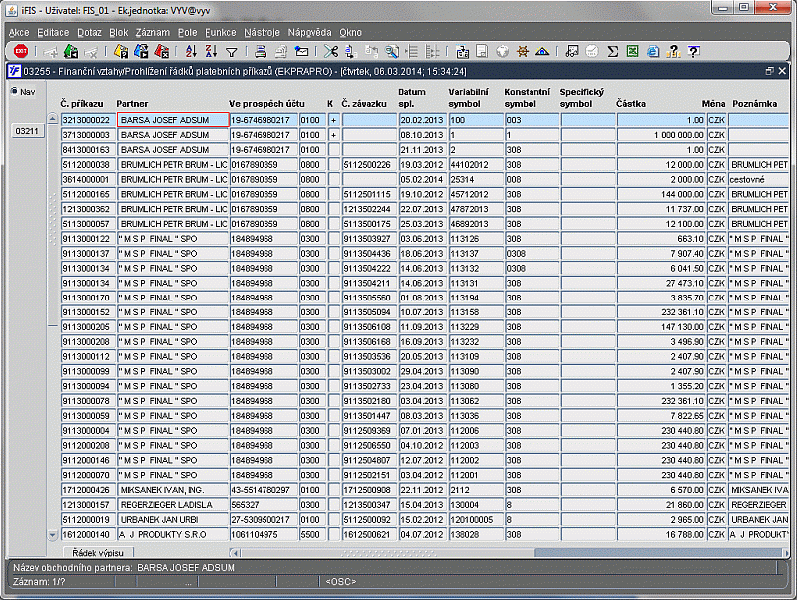Toggle the K box in row 1712000426
The height and width of the screenshot is (600, 797).
pos(333,490)
